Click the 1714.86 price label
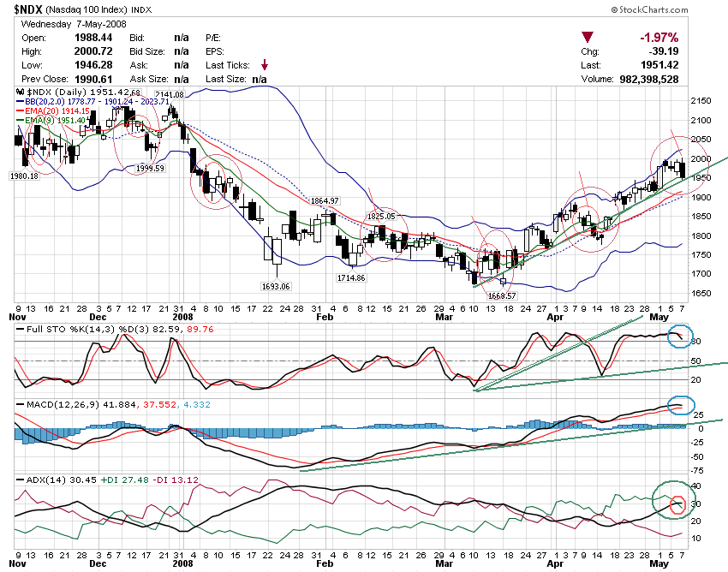This screenshot has width=728, height=572. click(351, 277)
